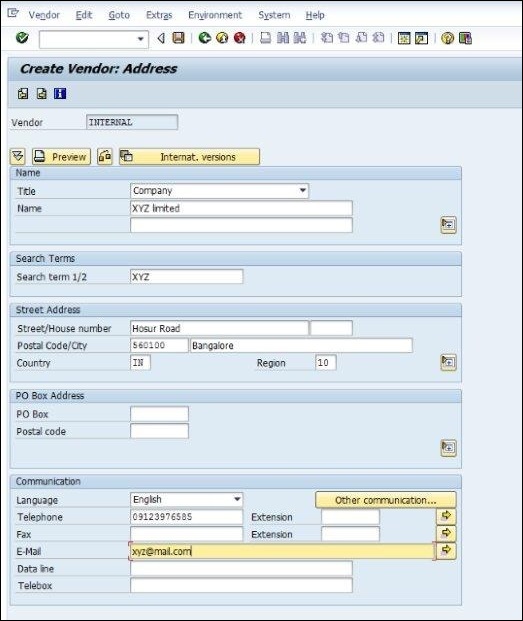Click the Next Screen application icon
523x621 pixels.
42,94
